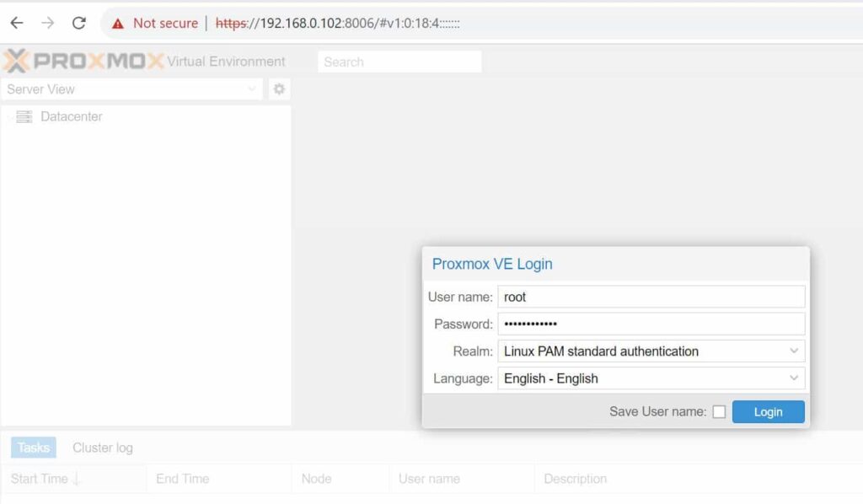Switch to the Tasks tab
The image size is (863, 504).
coord(32,448)
